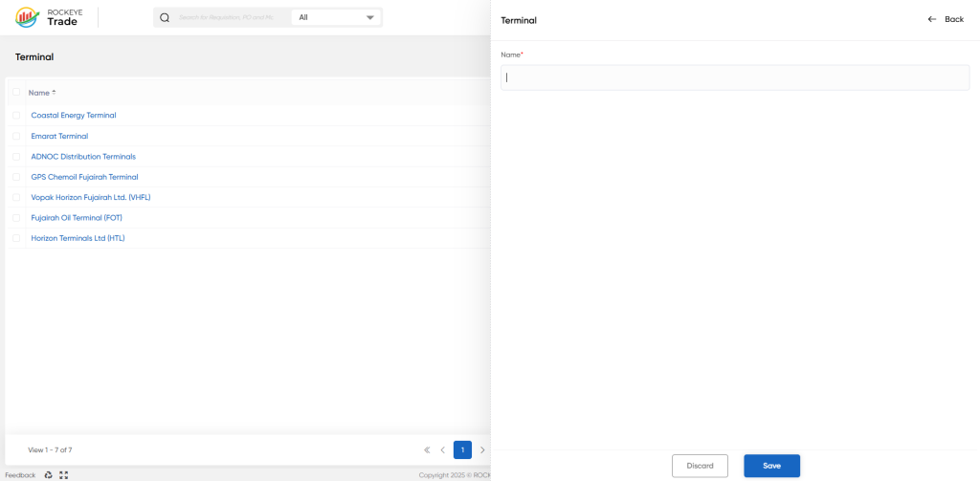
Task: Check the Vopak Horizon Fujairah Ltd. checkbox
Action: click(16, 197)
